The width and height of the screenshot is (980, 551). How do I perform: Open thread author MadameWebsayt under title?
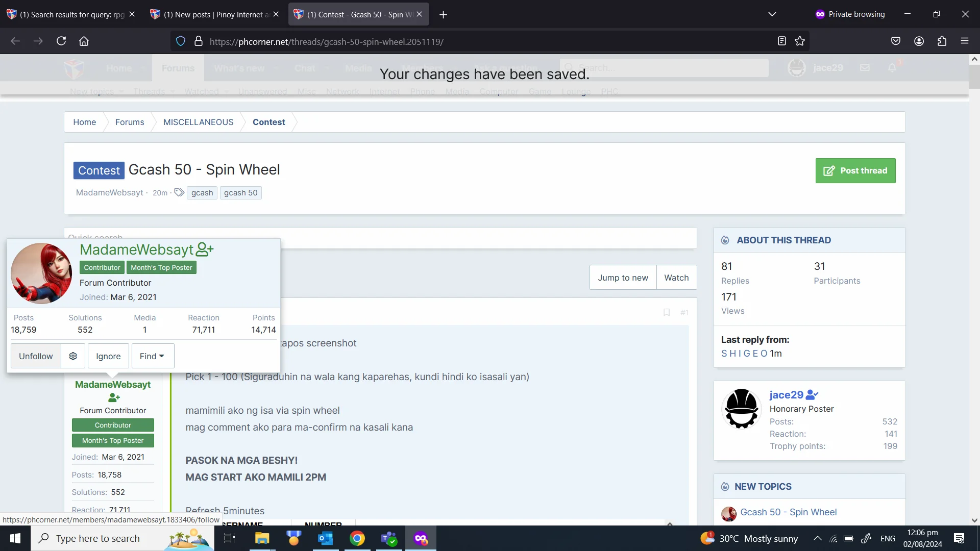110,193
